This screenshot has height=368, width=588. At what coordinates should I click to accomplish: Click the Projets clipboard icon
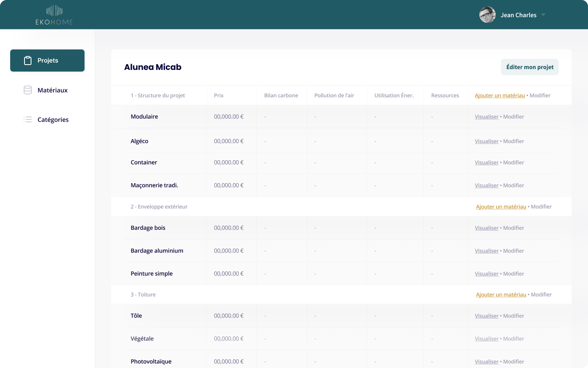28,61
